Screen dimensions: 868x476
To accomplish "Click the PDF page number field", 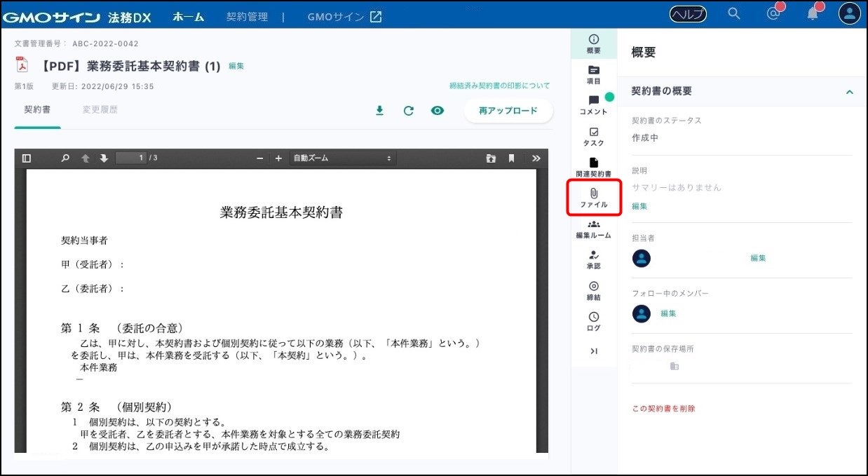I will point(131,158).
